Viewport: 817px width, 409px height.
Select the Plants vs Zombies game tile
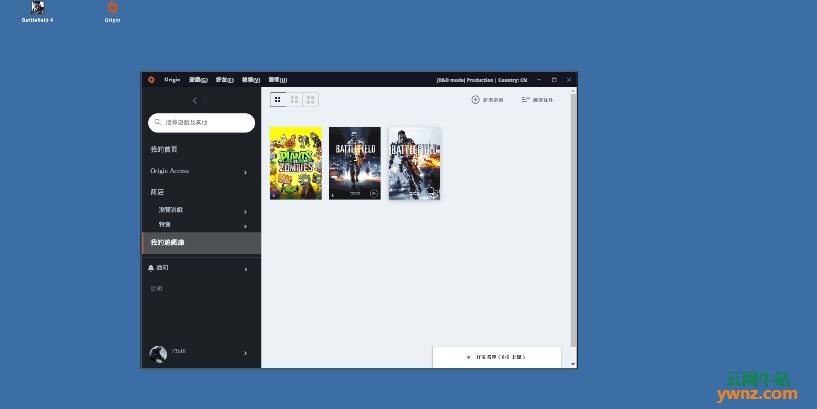(296, 163)
